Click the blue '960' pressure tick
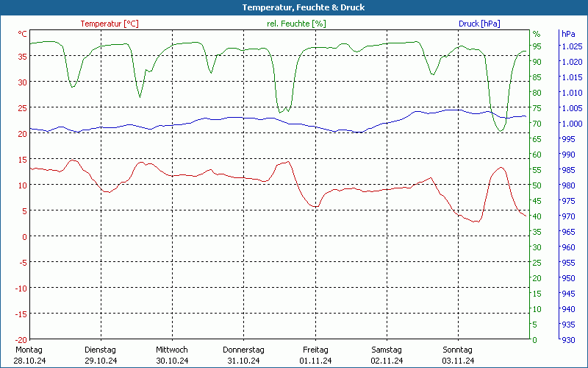588x368 pixels. click(x=568, y=247)
